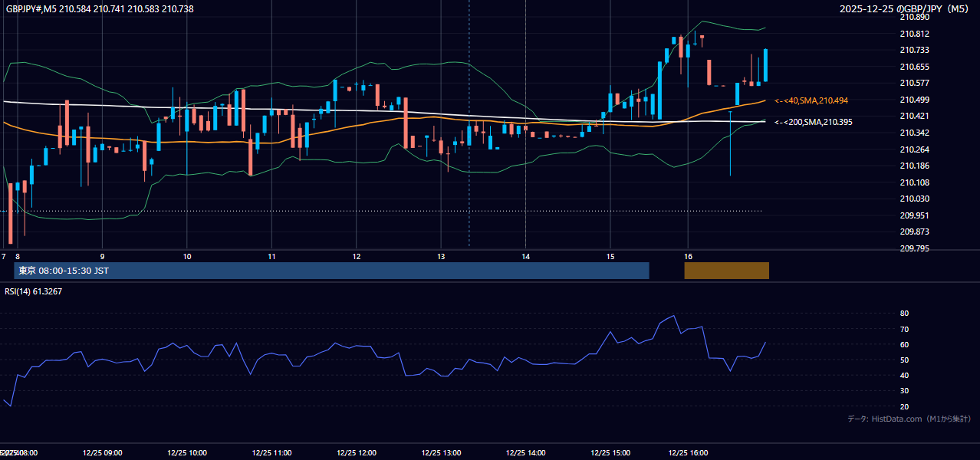Click price axis value 210.733
Image resolution: width=980 pixels, height=460 pixels.
click(913, 50)
